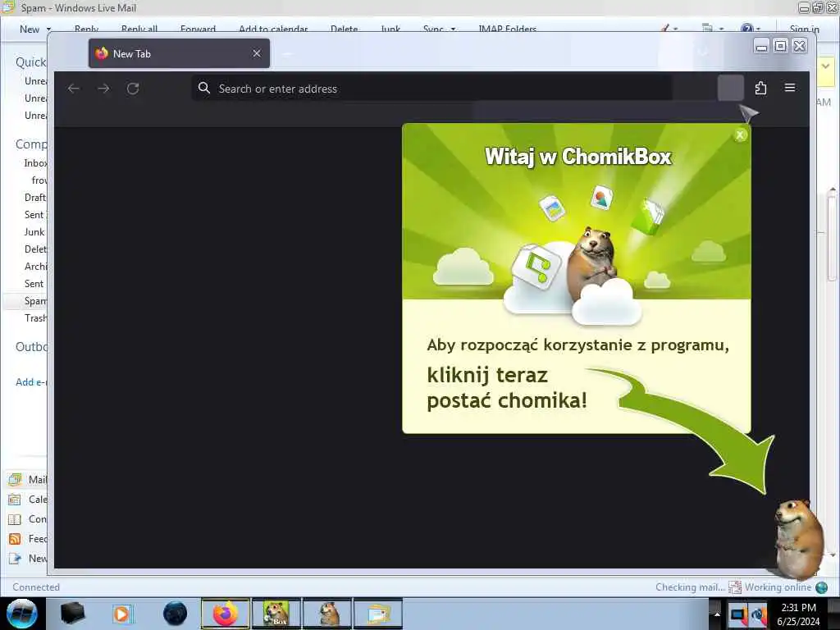
Task: Click IMAP Folders in Windows Live Mail toolbar
Action: click(x=507, y=30)
